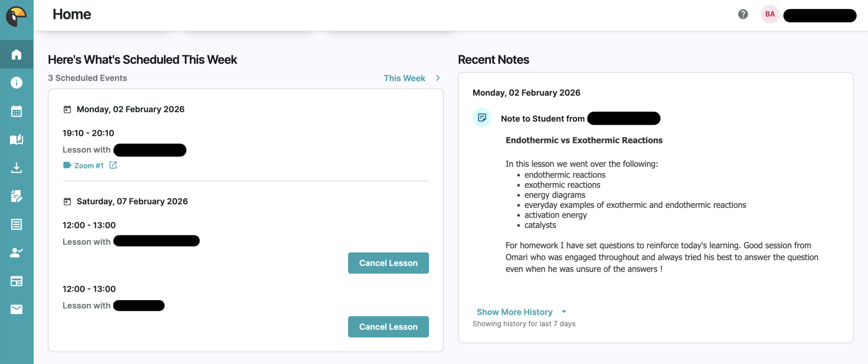
Task: Cancel the second Saturday 12:00 lesson
Action: 388,327
